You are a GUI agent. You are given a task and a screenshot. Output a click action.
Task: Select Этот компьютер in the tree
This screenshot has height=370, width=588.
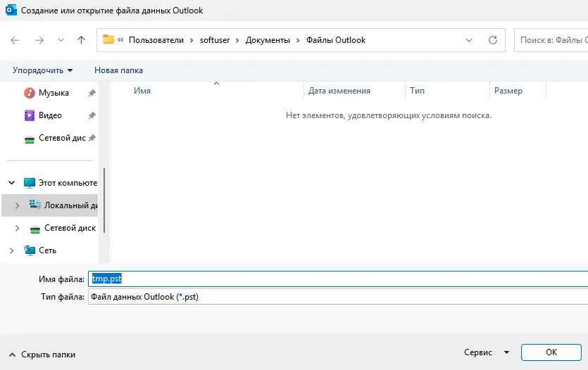coord(68,183)
